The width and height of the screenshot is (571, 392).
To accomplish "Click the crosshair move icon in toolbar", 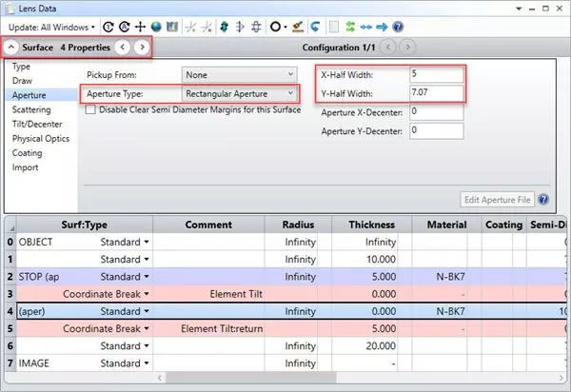I will pyautogui.click(x=140, y=27).
